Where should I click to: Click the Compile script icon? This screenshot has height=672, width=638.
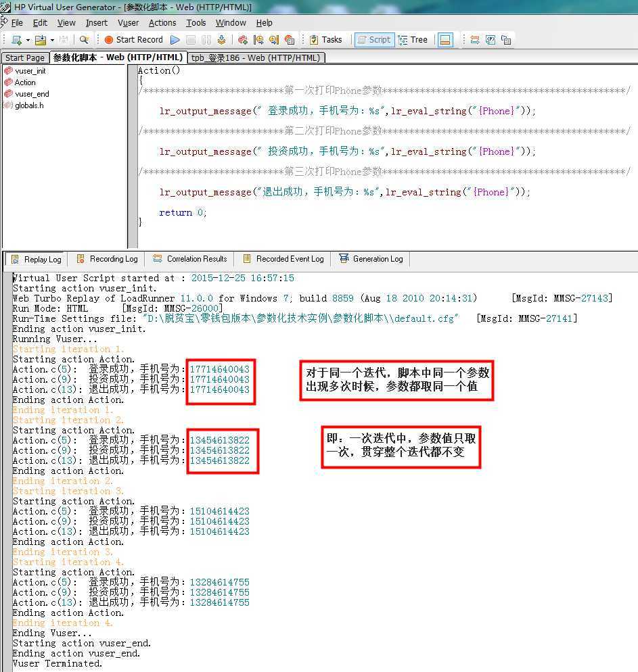pyautogui.click(x=222, y=40)
